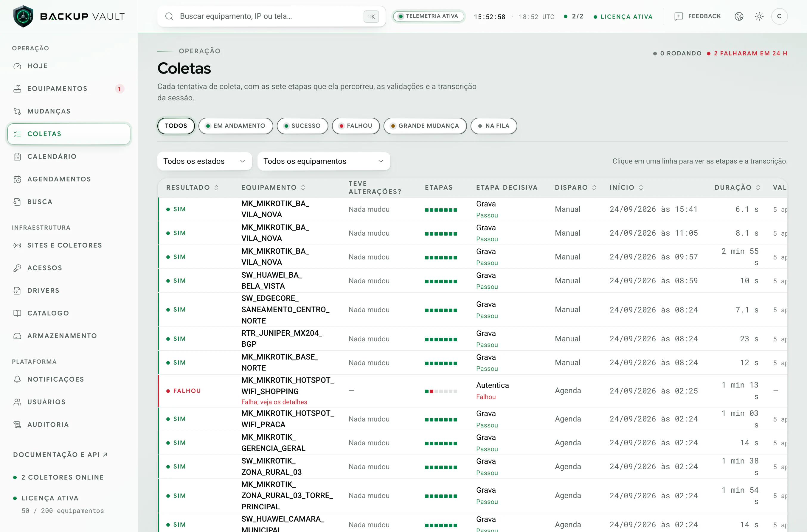Click the Licença Ativa header status
This screenshot has height=532, width=807.
623,17
